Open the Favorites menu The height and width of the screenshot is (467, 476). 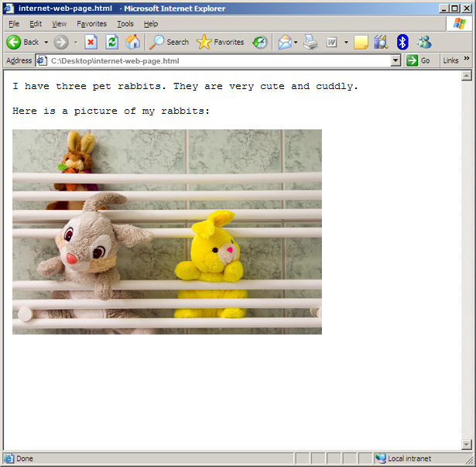point(91,24)
